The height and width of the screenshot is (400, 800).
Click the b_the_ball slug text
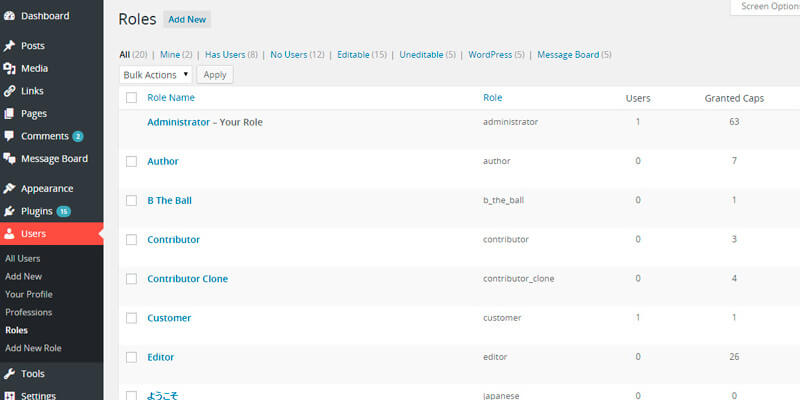pos(504,200)
